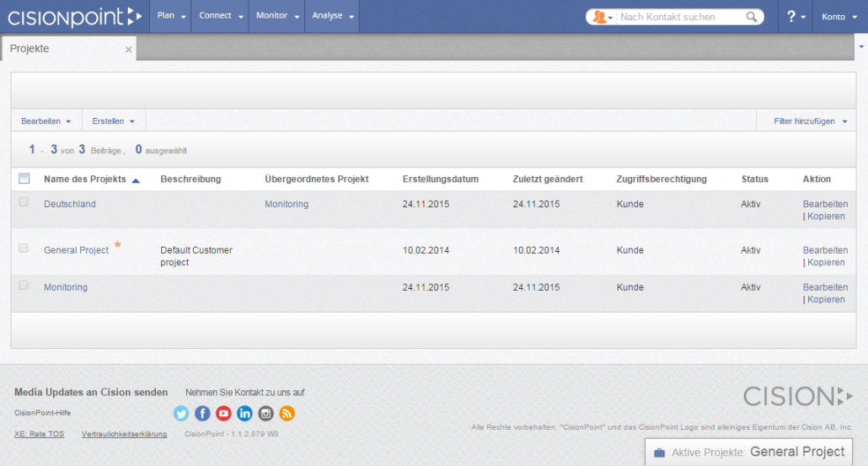Open the YouTube social icon
Image resolution: width=868 pixels, height=466 pixels.
click(x=223, y=414)
